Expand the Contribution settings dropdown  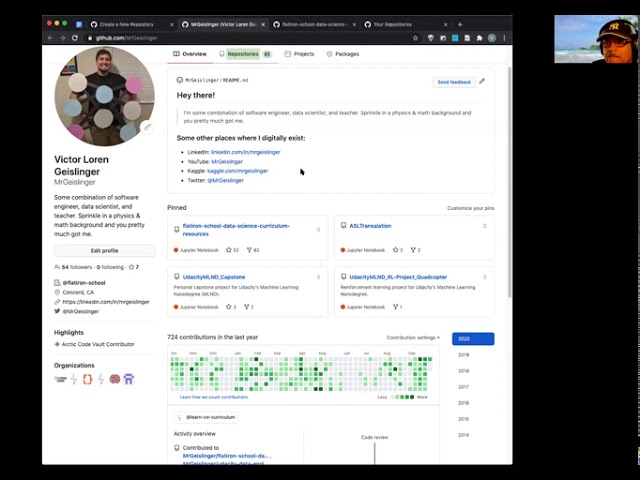(x=413, y=338)
